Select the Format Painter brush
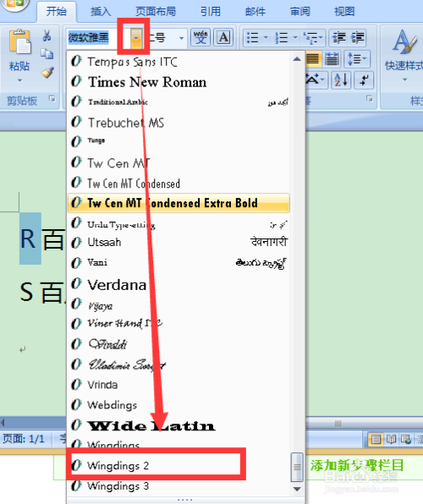 47,73
